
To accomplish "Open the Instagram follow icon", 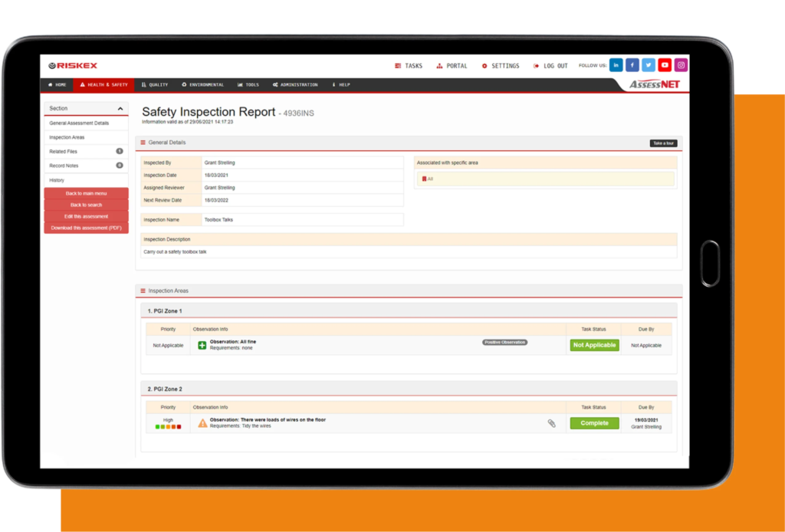I will click(681, 65).
